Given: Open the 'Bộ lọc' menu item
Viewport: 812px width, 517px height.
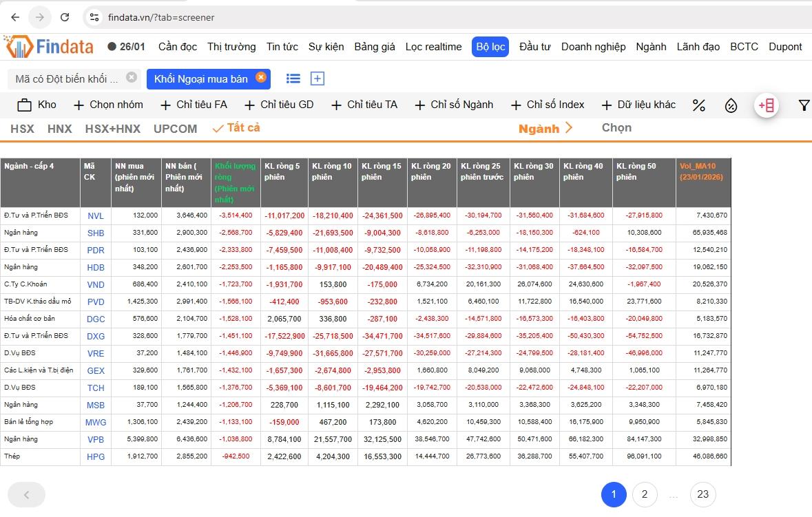Looking at the screenshot, I should click(x=490, y=47).
